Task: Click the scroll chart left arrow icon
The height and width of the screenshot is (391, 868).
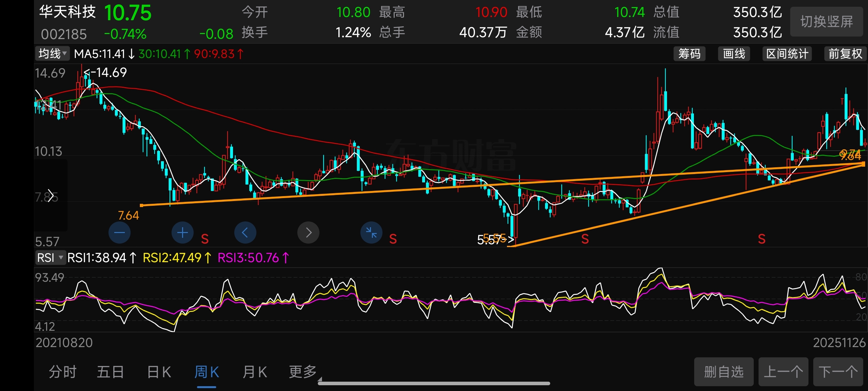Action: (x=245, y=232)
